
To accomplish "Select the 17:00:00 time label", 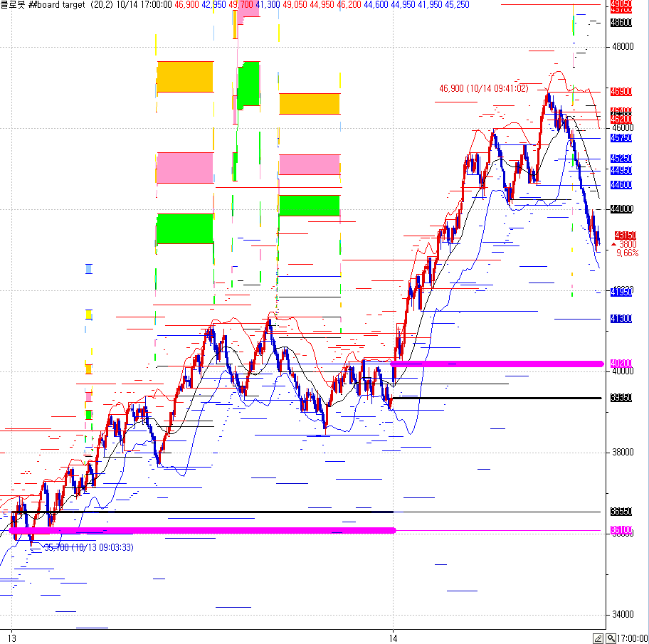I will tap(632, 638).
